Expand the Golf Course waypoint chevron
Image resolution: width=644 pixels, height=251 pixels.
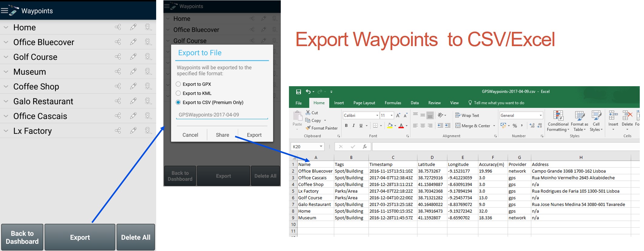pos(6,57)
